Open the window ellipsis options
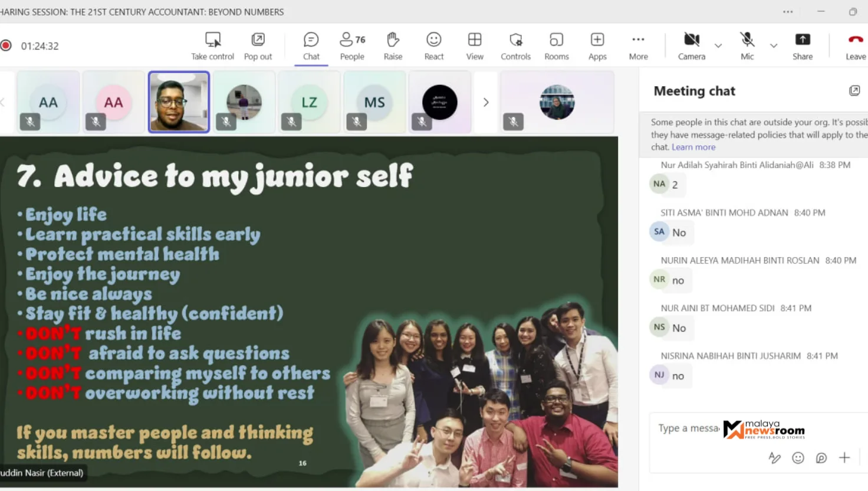 point(788,12)
